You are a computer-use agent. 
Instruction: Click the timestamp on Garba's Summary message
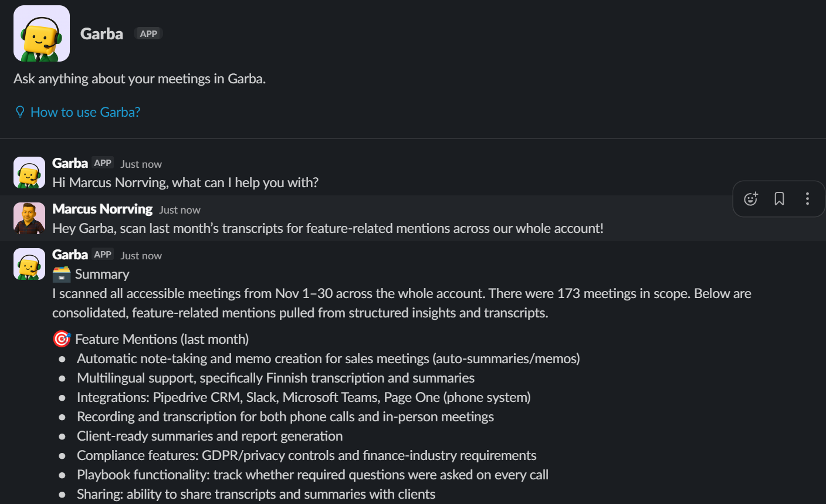(141, 256)
